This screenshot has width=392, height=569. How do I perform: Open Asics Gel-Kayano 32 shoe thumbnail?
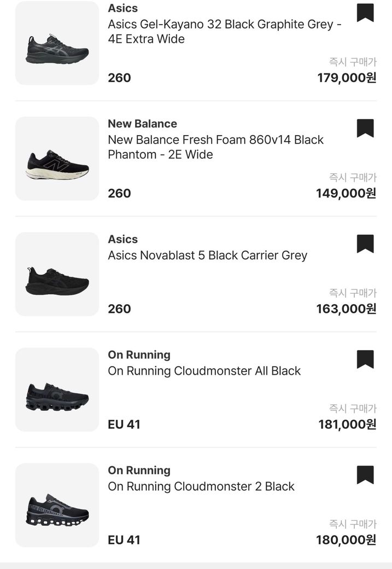click(x=57, y=43)
